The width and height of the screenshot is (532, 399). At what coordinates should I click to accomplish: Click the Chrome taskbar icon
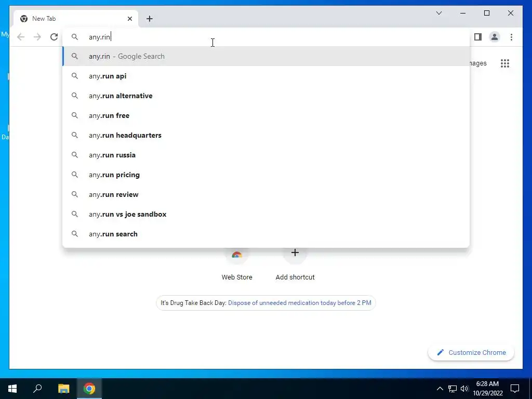(x=89, y=389)
